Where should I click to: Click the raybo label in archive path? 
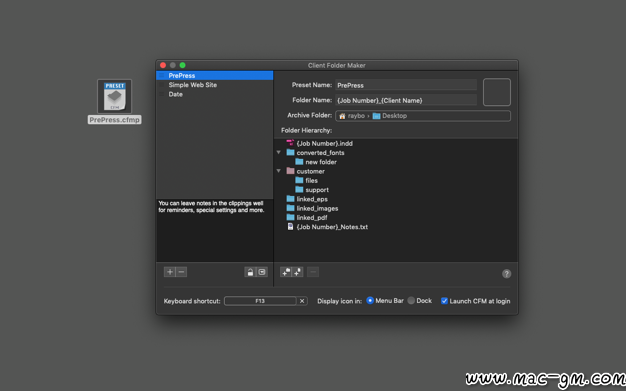point(356,116)
